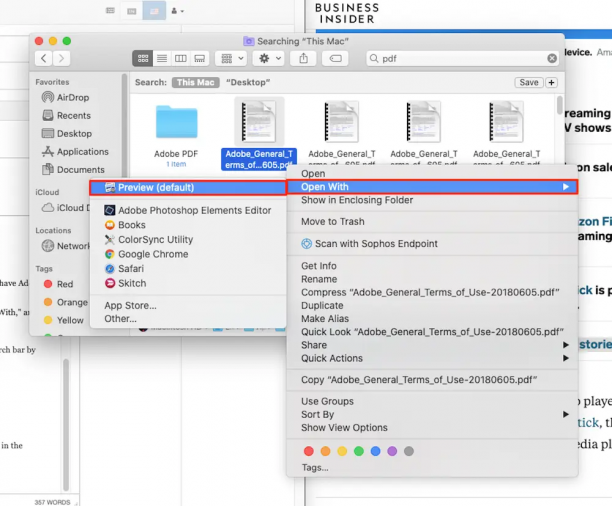Screen dimensions: 612x506
Task: Choose Get Info in context menu
Action: pos(432,266)
